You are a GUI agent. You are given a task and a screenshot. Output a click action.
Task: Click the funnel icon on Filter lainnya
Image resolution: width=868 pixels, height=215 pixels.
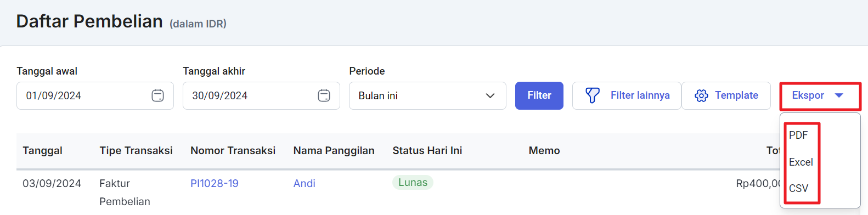click(593, 95)
